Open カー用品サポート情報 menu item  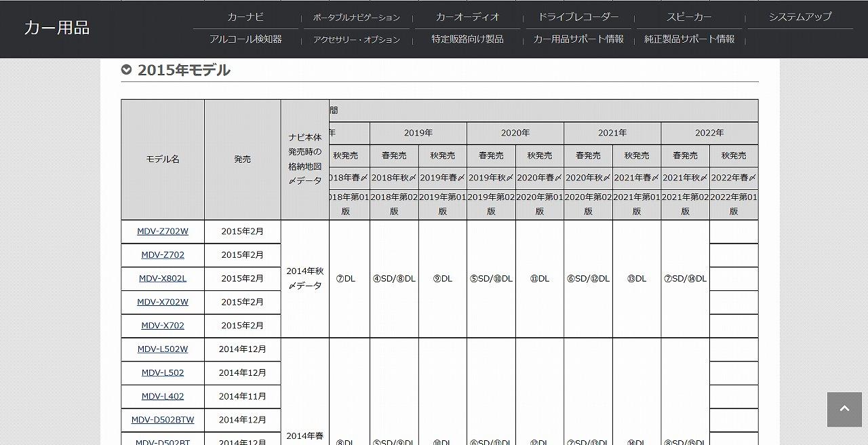click(x=578, y=39)
